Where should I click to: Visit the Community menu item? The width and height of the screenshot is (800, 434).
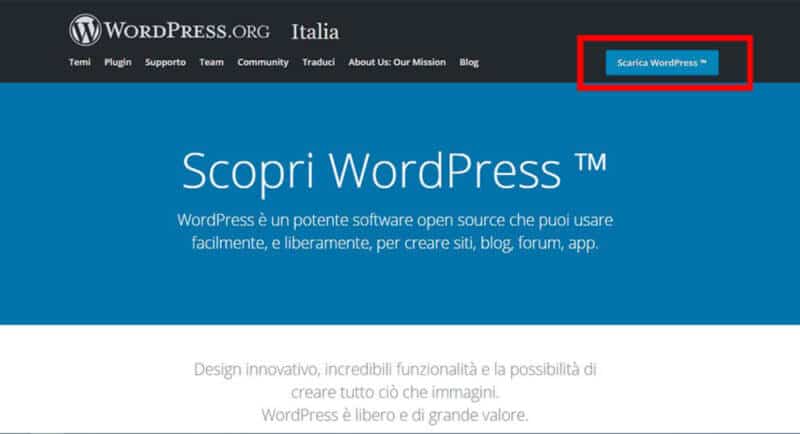coord(263,62)
